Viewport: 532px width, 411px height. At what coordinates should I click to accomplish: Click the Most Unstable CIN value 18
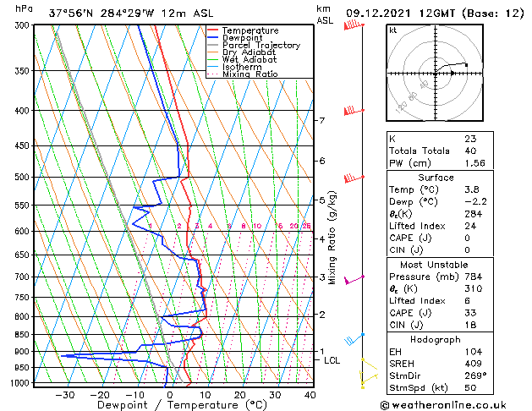coord(470,325)
